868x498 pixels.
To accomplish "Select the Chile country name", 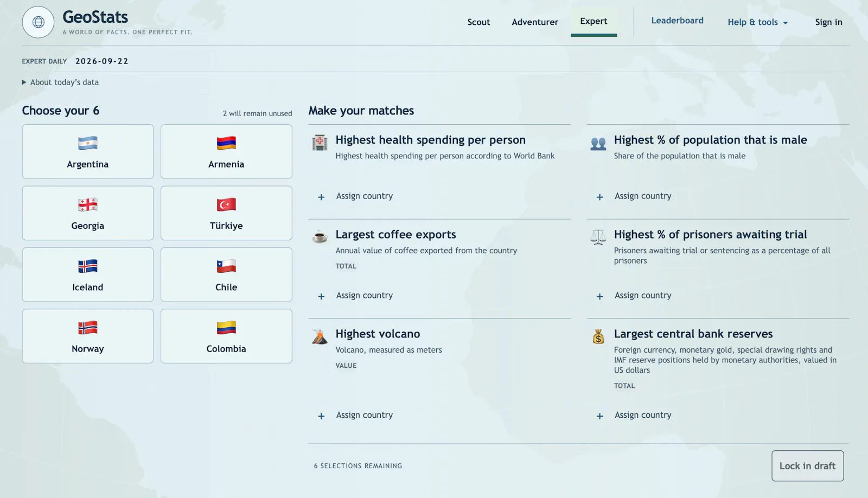I will click(x=226, y=288).
